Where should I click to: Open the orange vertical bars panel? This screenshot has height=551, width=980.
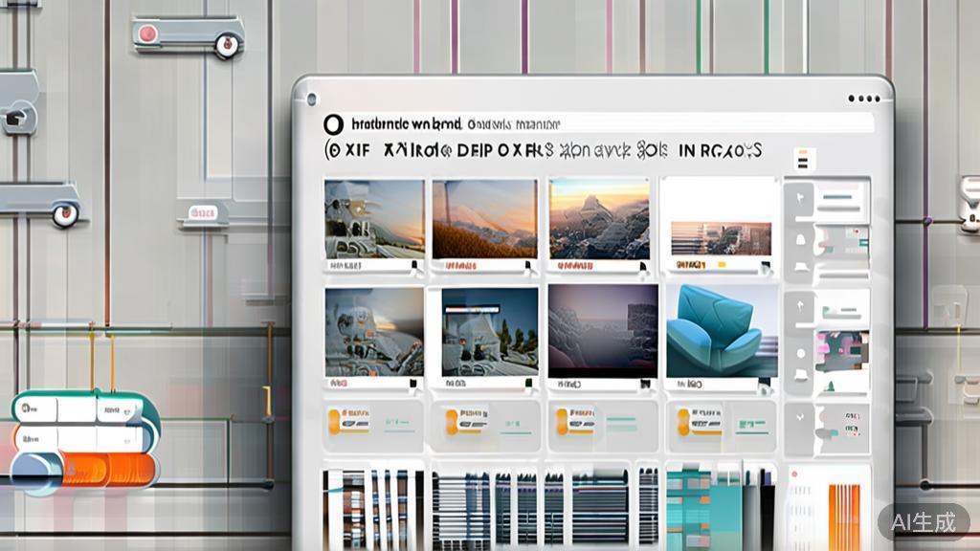pyautogui.click(x=844, y=517)
